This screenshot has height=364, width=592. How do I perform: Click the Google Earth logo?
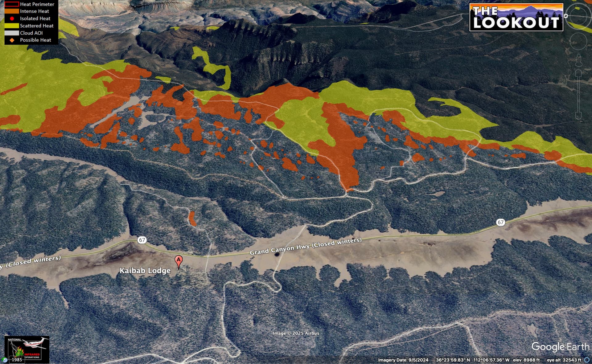pyautogui.click(x=560, y=347)
